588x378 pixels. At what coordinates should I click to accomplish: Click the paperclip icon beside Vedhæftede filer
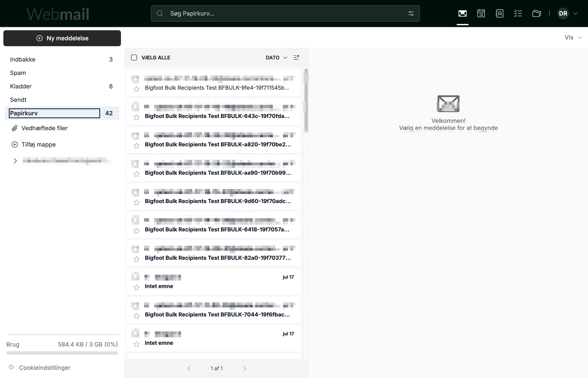15,128
